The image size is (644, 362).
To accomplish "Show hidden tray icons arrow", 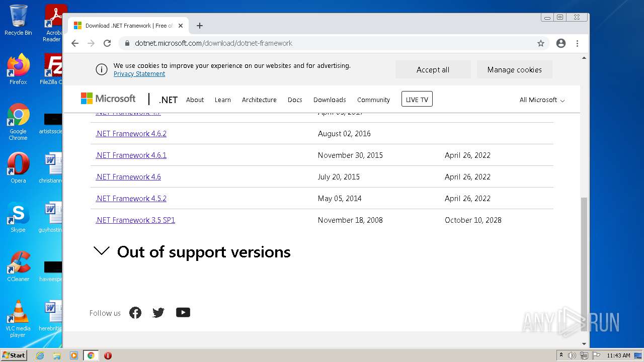I will click(561, 355).
